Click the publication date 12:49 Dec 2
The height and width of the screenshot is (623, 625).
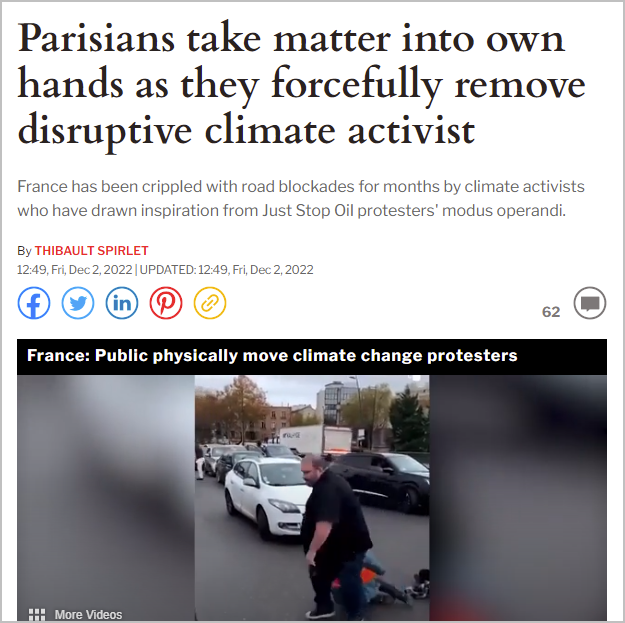point(75,270)
